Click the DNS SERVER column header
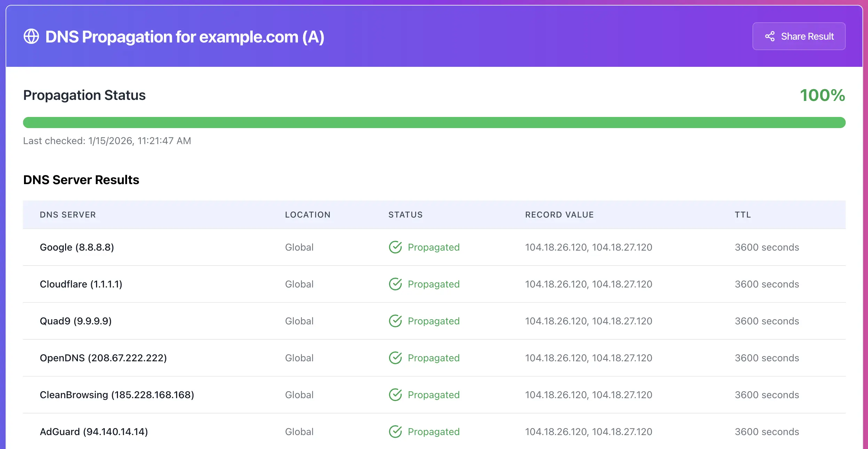 pyautogui.click(x=68, y=215)
